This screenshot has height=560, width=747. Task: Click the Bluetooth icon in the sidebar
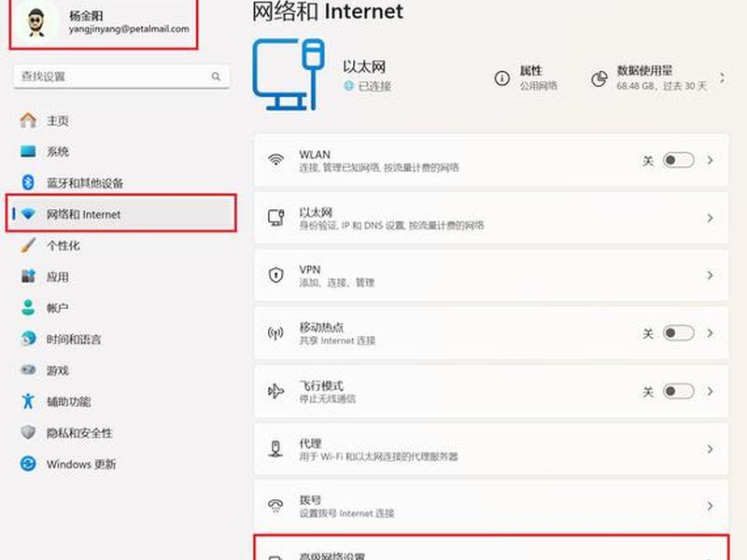coord(28,182)
